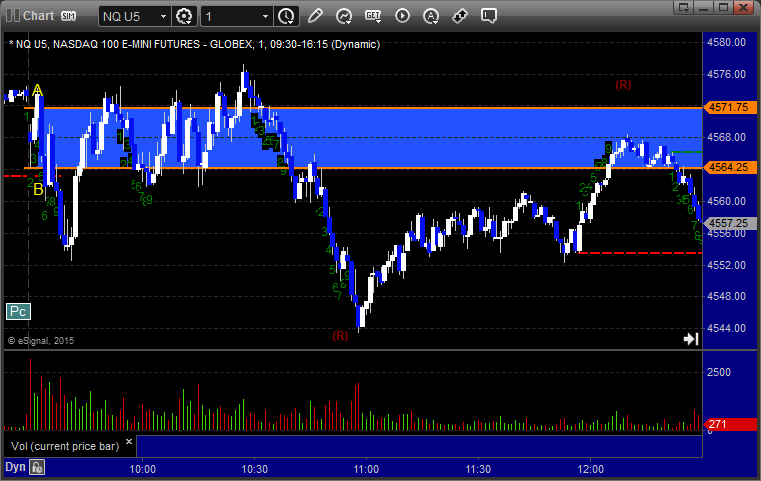
Task: Open the circled A alerts icon
Action: (431, 16)
